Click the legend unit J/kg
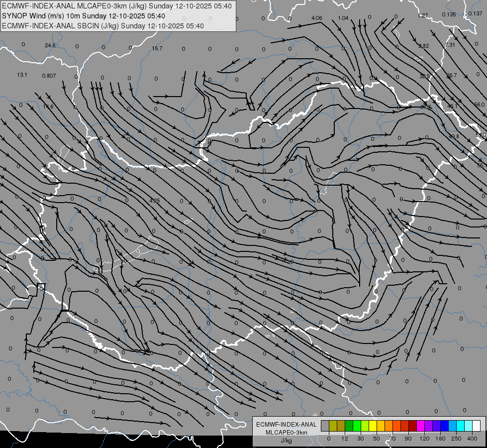 point(286,441)
